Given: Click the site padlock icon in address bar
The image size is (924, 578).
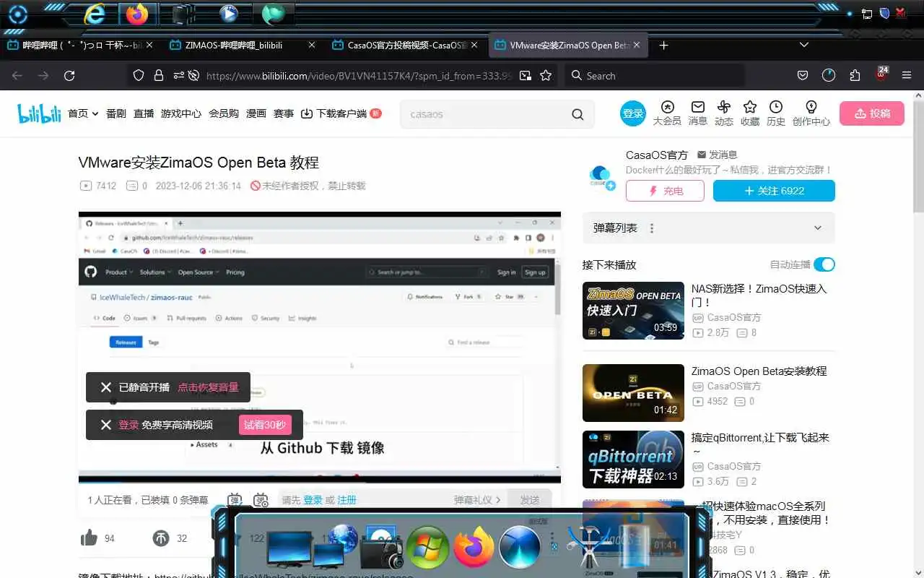Looking at the screenshot, I should tap(158, 76).
